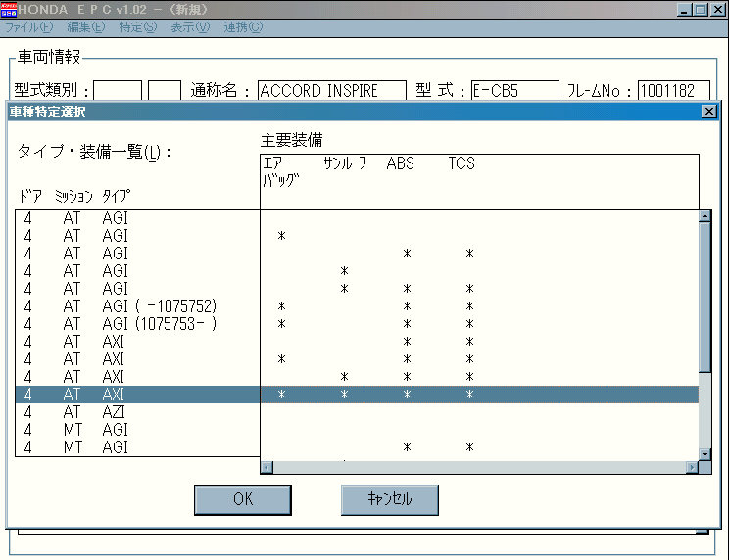Select MT AGI row without equipment
This screenshot has width=729, height=560.
point(357,430)
